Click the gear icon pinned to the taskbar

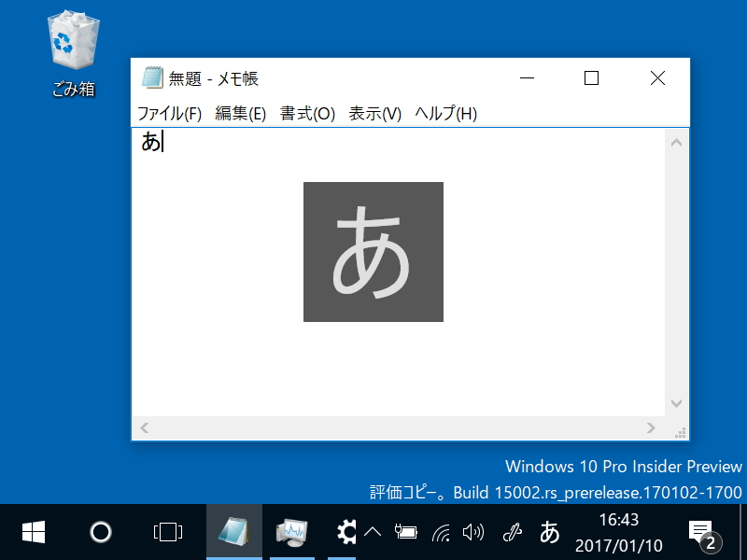(x=345, y=532)
